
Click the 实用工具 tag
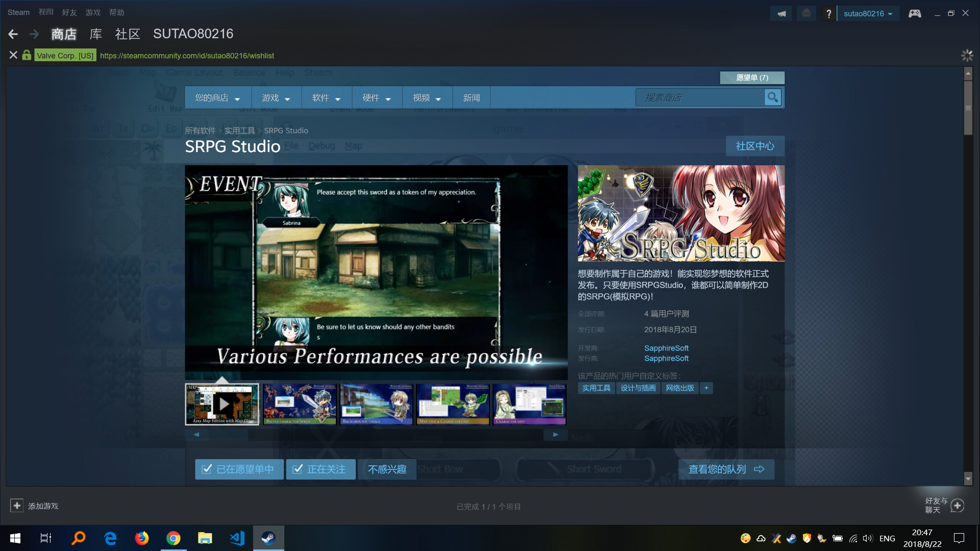pyautogui.click(x=596, y=388)
